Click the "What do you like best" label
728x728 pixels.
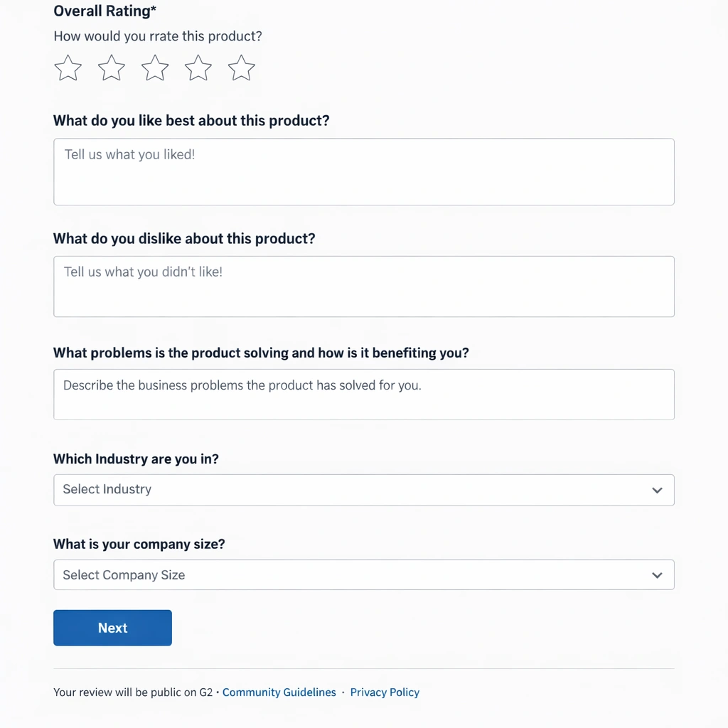(191, 121)
